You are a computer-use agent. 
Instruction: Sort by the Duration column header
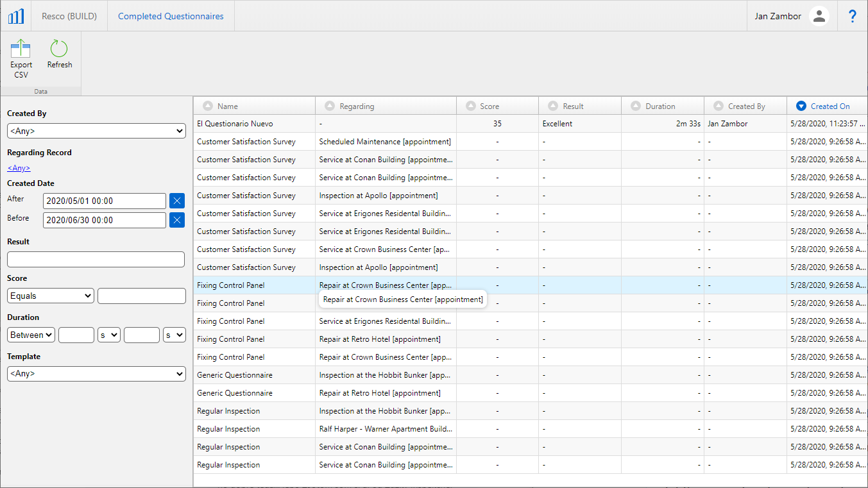(660, 106)
